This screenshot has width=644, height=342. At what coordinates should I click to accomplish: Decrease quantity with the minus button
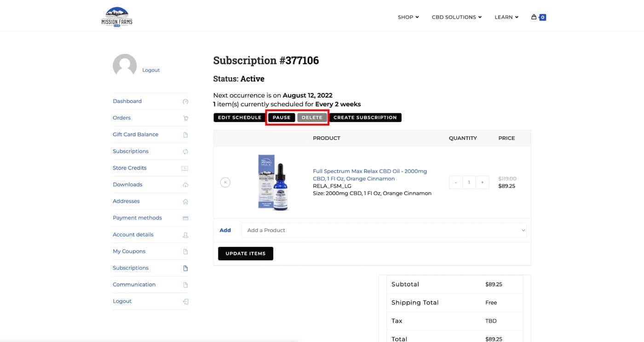click(456, 182)
